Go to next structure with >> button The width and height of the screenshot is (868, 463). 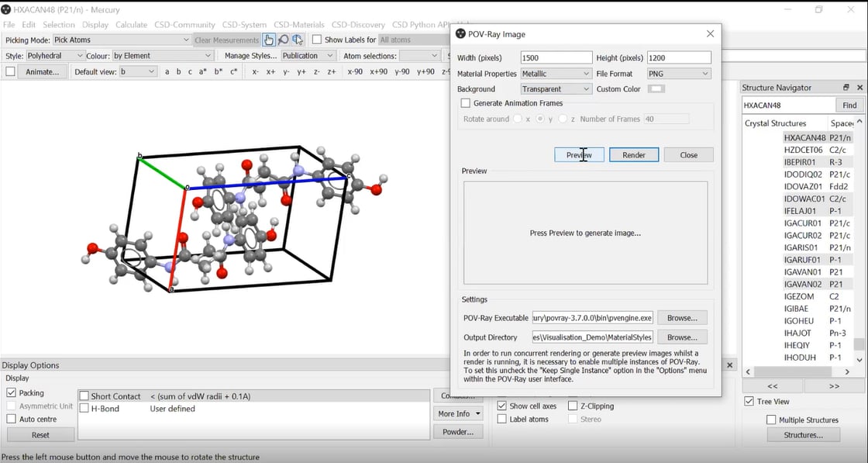(834, 385)
